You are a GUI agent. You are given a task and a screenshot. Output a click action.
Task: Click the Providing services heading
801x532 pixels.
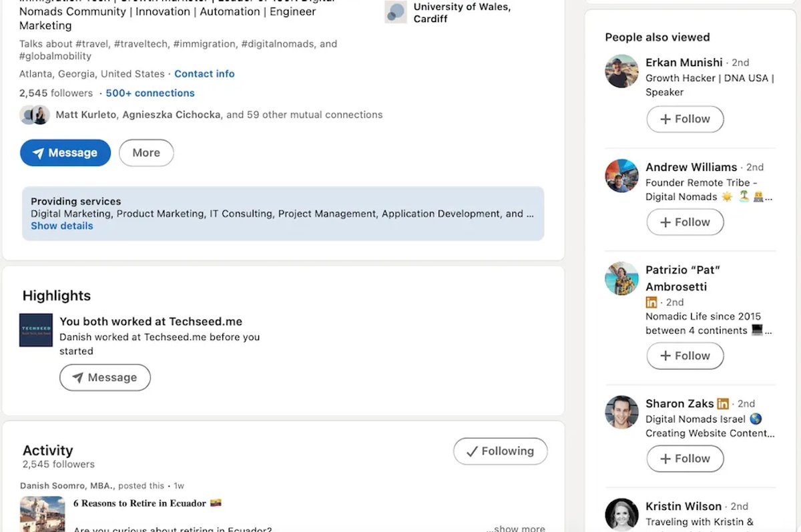pos(76,202)
